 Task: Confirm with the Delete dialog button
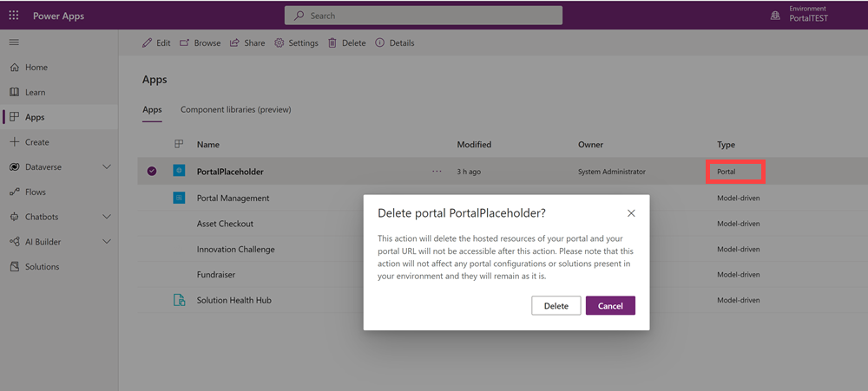point(556,306)
